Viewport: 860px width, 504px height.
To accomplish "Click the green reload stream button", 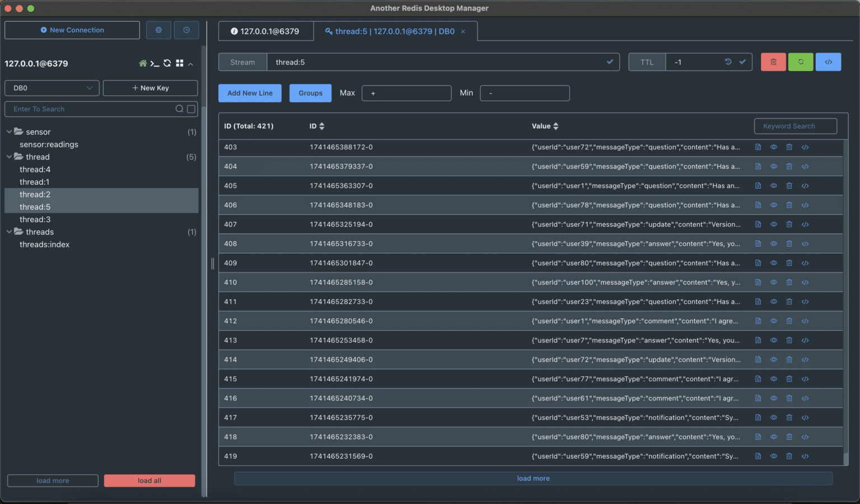I will coord(801,62).
